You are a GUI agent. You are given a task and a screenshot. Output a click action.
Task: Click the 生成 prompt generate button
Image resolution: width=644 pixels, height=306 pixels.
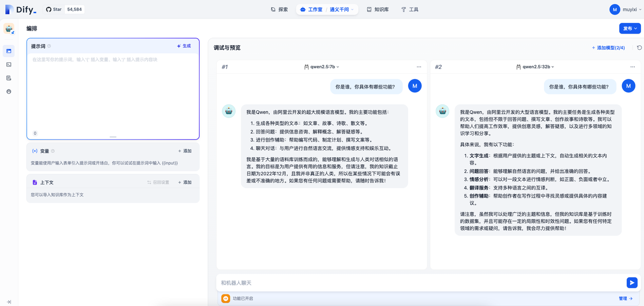[184, 46]
